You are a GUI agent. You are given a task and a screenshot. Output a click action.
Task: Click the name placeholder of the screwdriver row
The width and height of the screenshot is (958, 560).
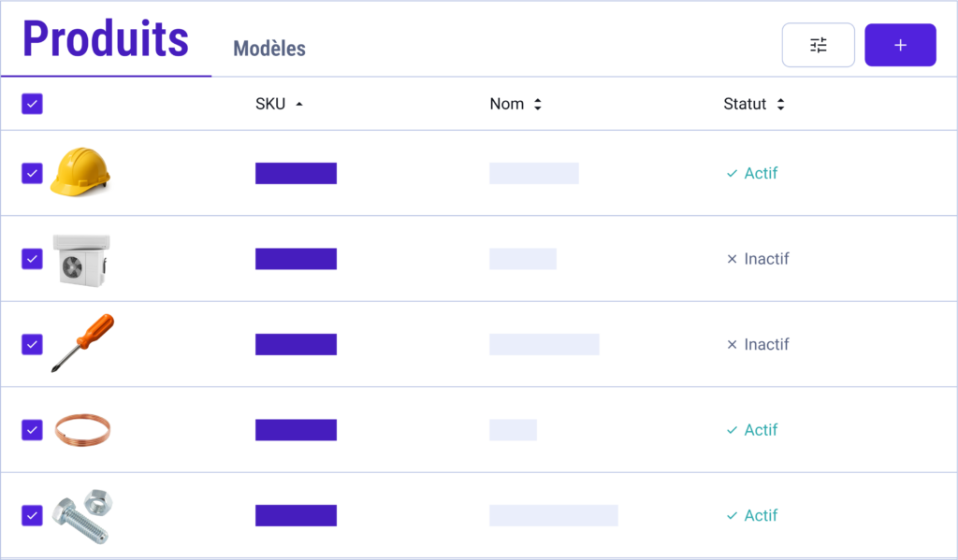point(544,344)
